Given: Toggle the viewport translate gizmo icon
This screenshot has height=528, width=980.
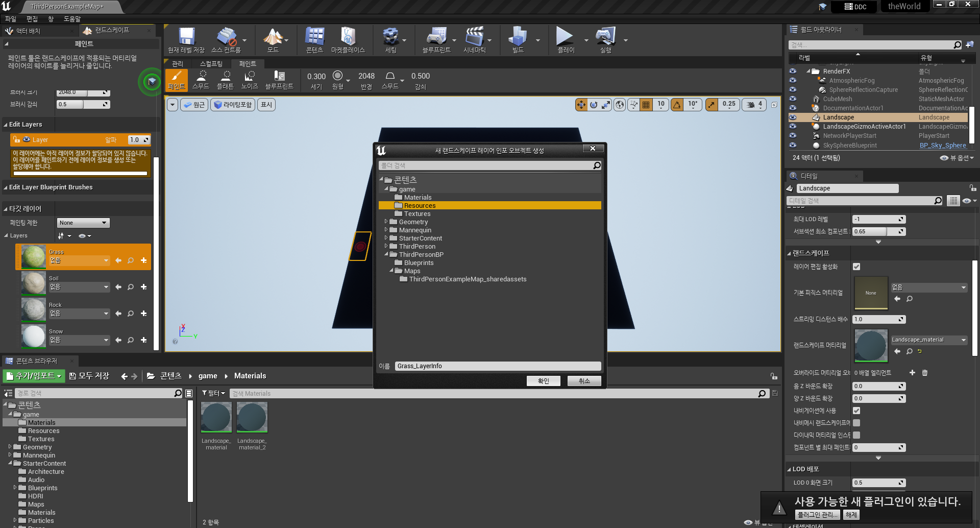Looking at the screenshot, I should pos(581,105).
